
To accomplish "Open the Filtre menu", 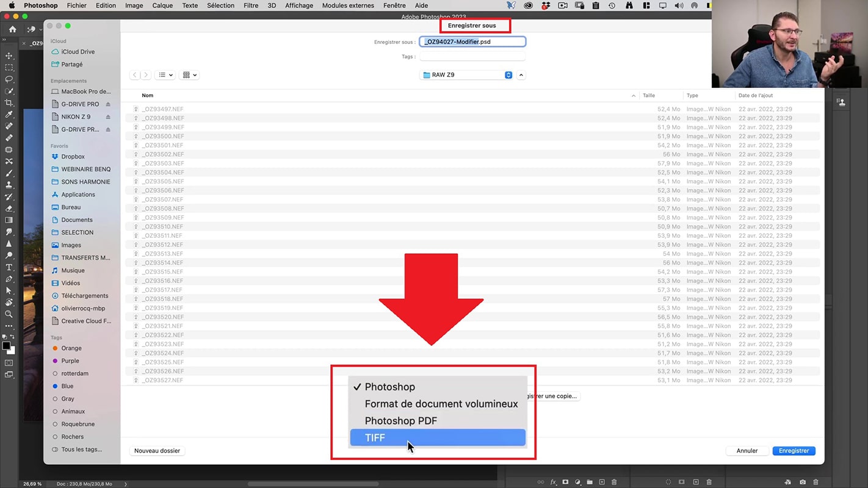I will (x=251, y=5).
